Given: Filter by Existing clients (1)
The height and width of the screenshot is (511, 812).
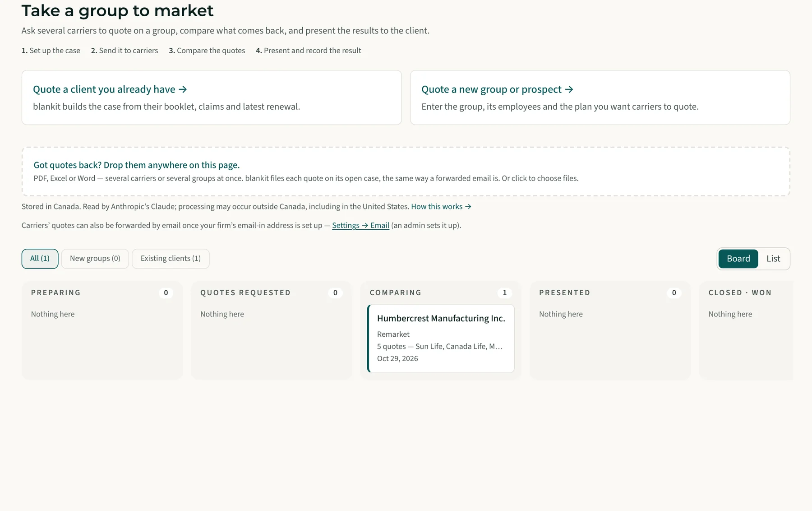Looking at the screenshot, I should click(171, 259).
